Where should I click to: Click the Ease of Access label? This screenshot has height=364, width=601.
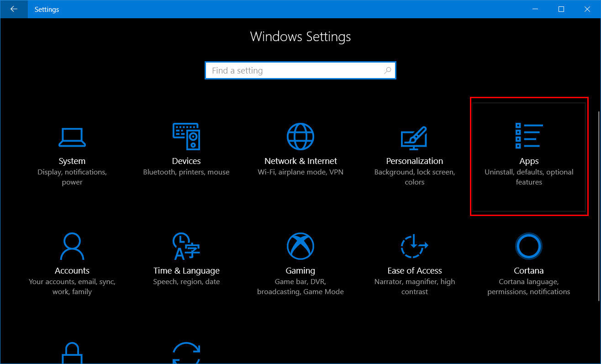(415, 270)
